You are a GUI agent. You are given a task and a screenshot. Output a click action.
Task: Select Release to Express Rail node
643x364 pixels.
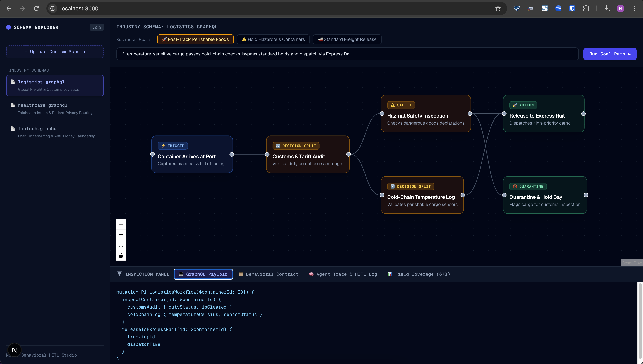click(543, 113)
